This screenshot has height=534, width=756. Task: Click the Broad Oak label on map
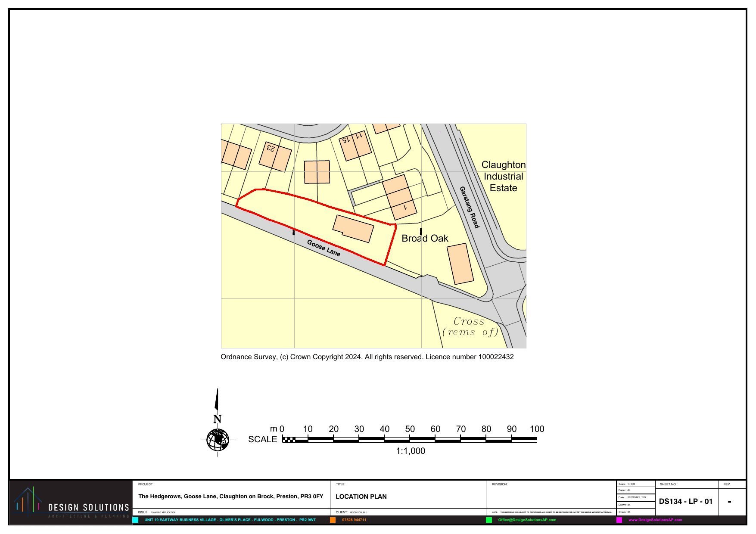[x=425, y=239]
